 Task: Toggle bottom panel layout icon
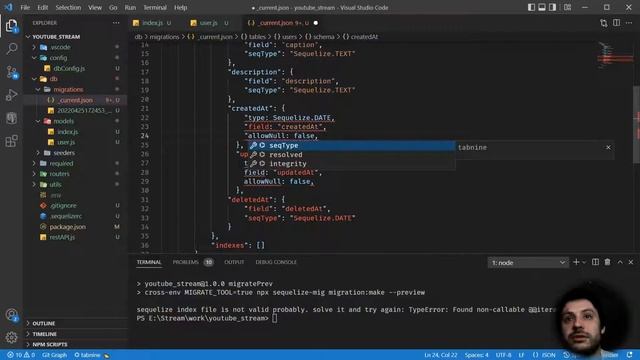542,7
